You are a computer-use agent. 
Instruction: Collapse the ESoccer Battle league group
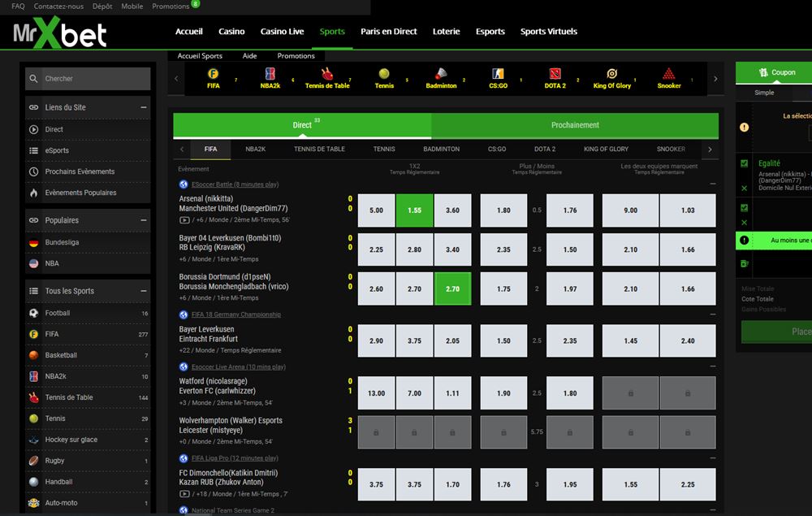pos(713,184)
